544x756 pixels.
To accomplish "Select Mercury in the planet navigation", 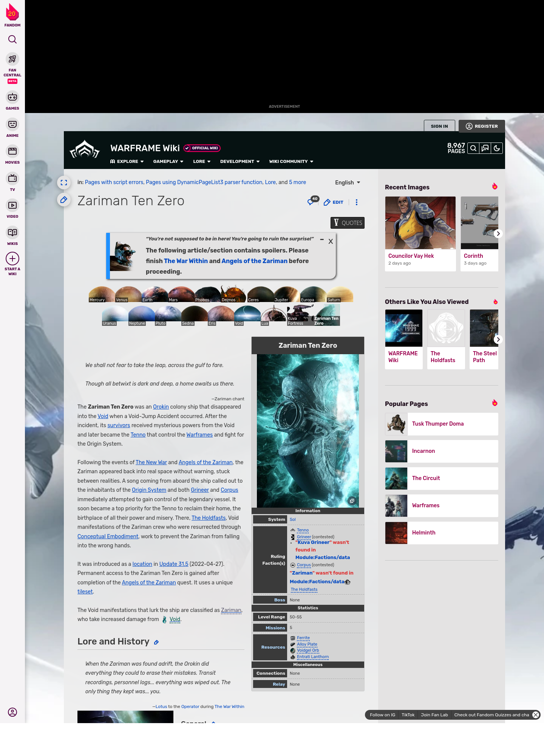I will point(102,294).
